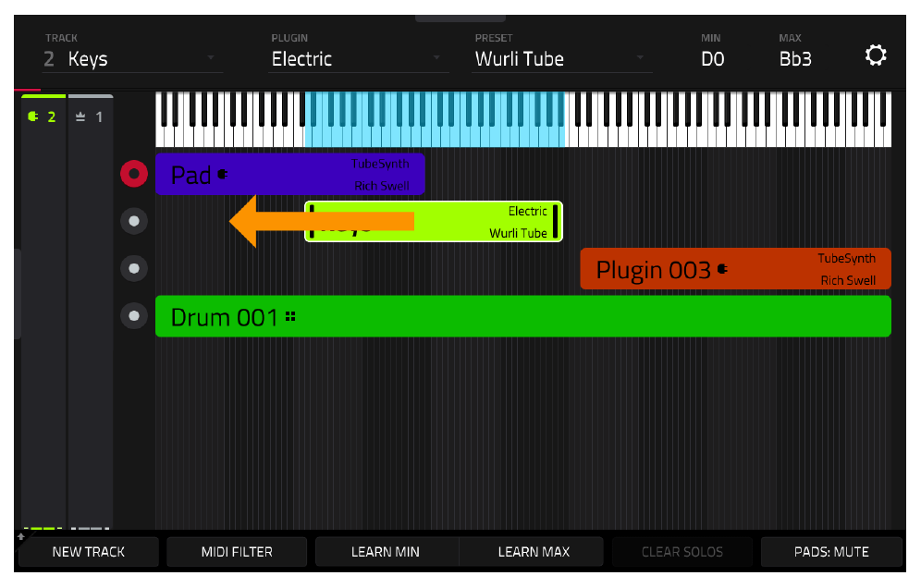921x588 pixels.
Task: Click the drawer handle at the top center
Action: (460, 18)
